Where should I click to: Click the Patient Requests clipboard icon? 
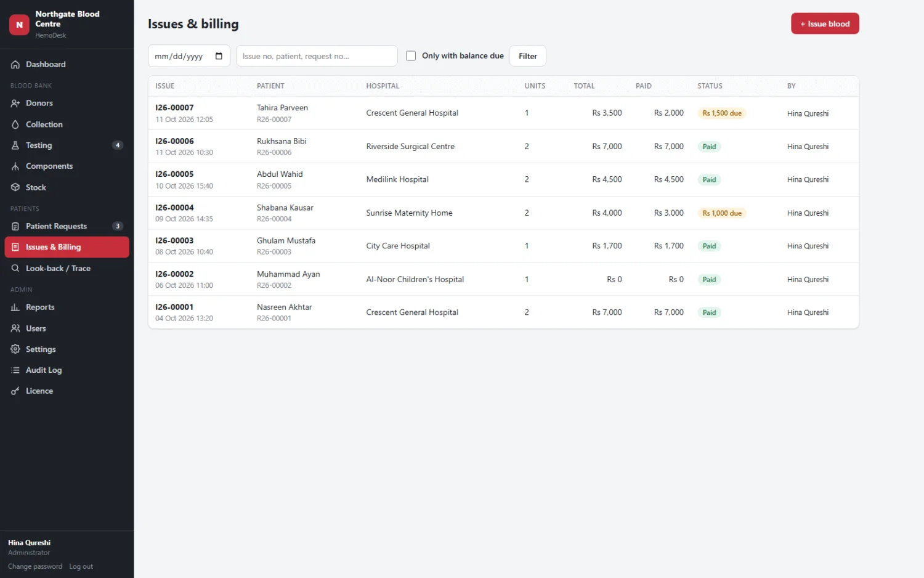(15, 226)
